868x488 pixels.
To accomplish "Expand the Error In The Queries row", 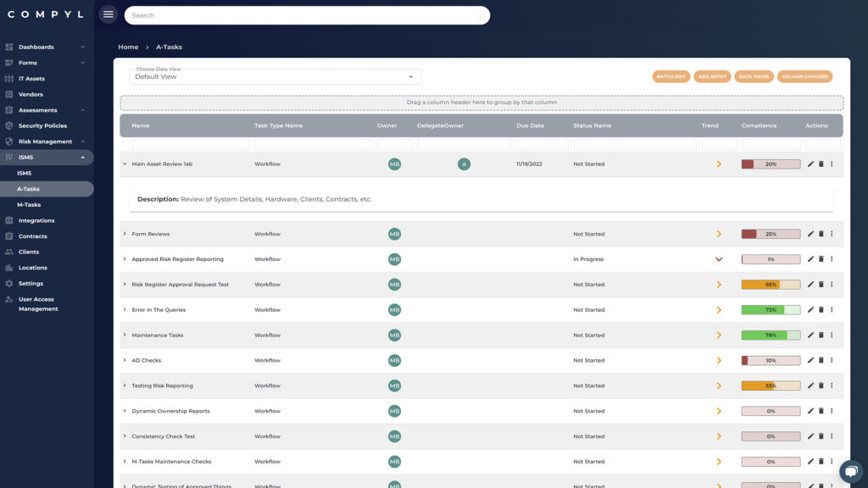I will coord(125,310).
